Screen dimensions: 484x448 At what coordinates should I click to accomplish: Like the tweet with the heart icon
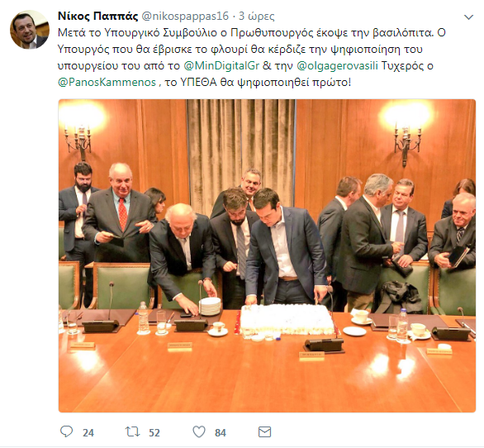click(x=199, y=431)
